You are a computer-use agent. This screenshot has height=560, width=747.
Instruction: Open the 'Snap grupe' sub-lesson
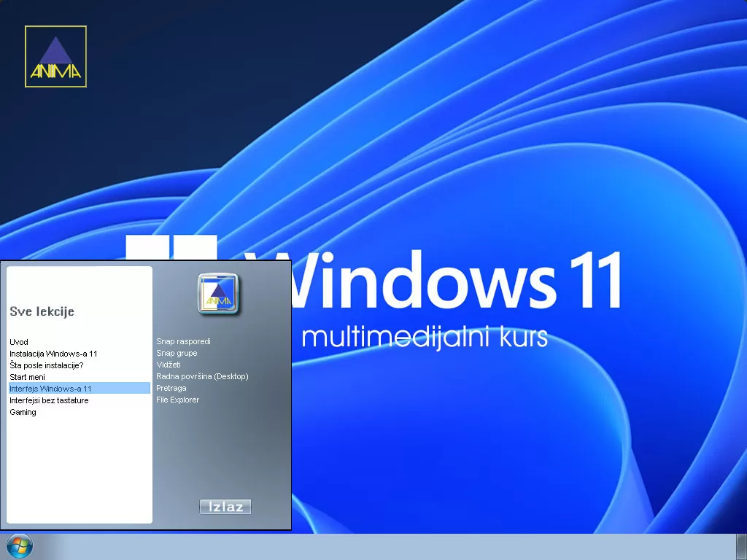click(176, 353)
